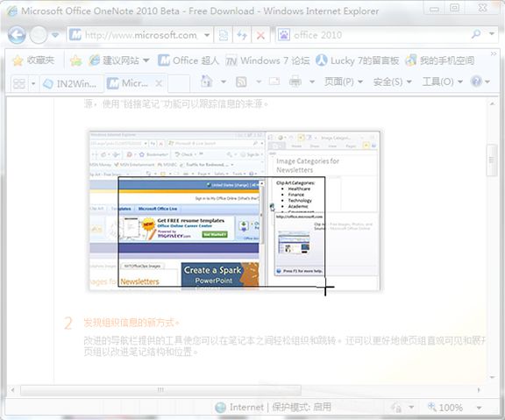This screenshot has height=420, width=505.
Task: Open the Help question mark menu
Action: pos(480,82)
